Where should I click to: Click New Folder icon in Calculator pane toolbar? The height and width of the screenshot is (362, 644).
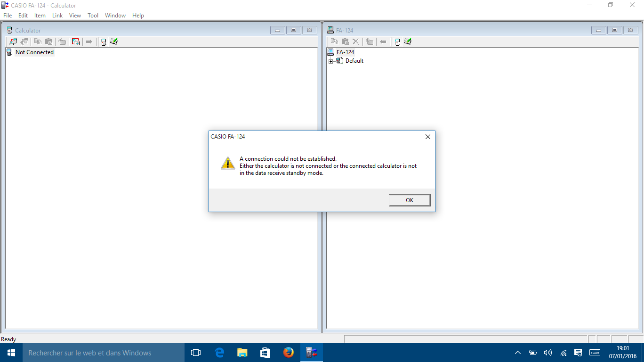point(62,41)
